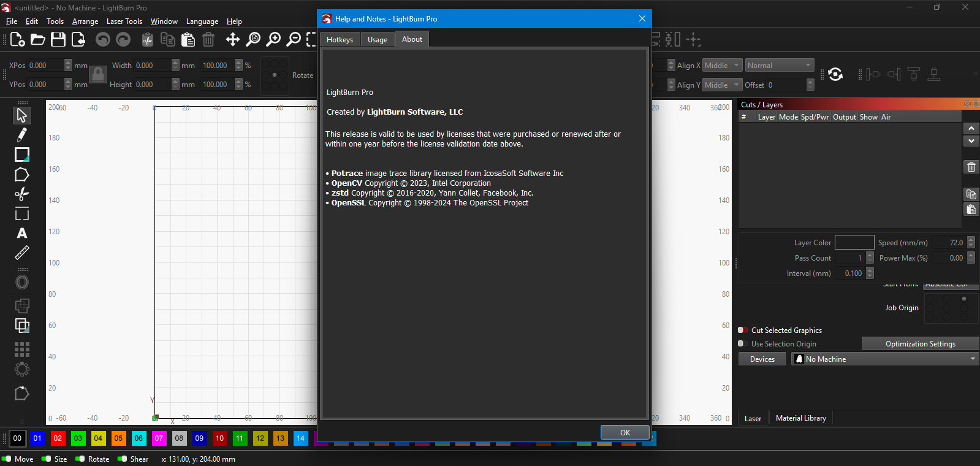Click the Redo arrow icon
The width and height of the screenshot is (980, 466).
coord(123,40)
